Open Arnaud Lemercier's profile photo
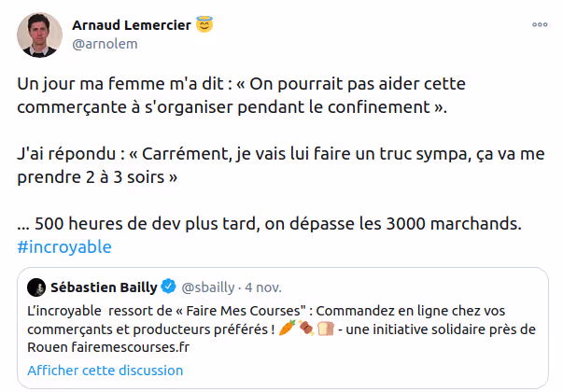This screenshot has width=563, height=392. [x=38, y=34]
